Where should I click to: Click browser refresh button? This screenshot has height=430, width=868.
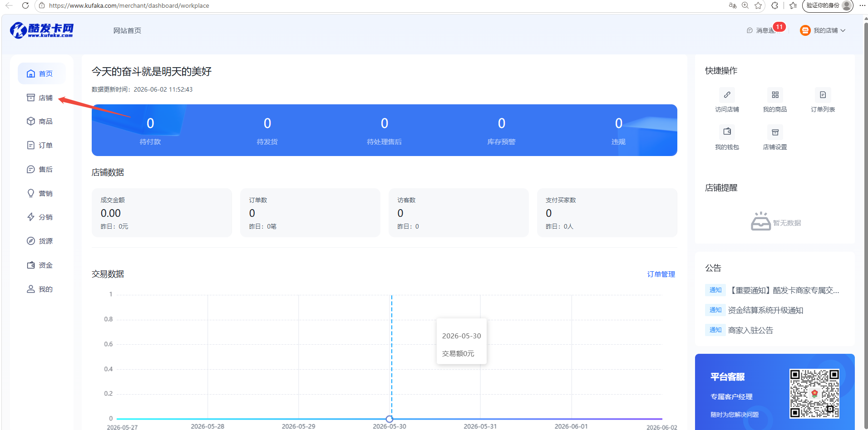tap(25, 5)
